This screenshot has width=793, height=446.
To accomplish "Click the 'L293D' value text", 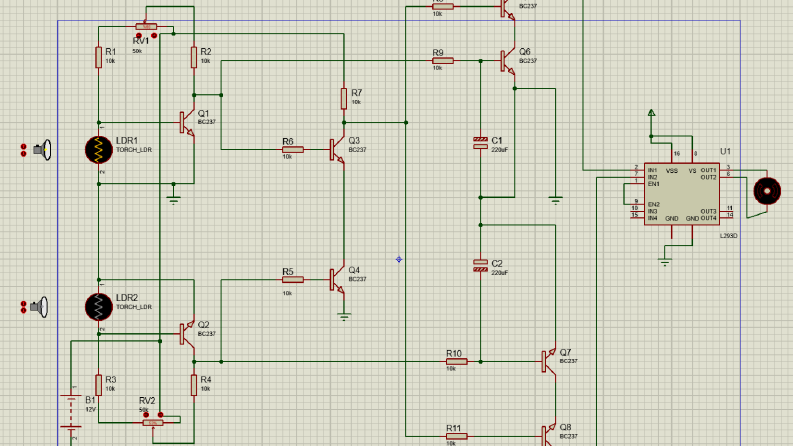I will tap(728, 236).
